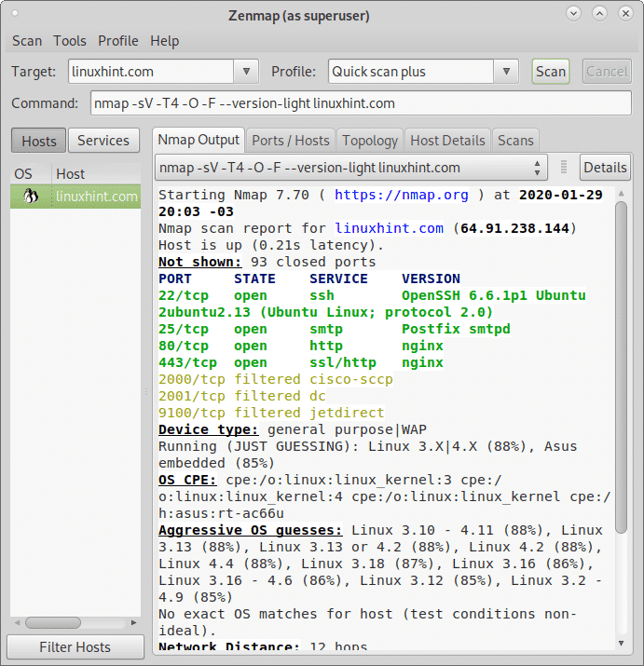Click the output options grip icon beside Details
Screen dimensions: 644x666
tap(564, 168)
